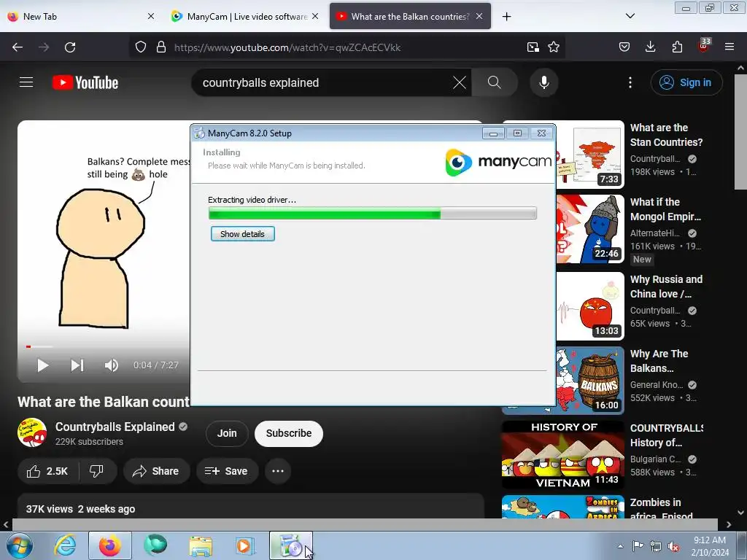747x560 pixels.
Task: Open the Why Are The Balkans thumbnail
Action: point(589,380)
